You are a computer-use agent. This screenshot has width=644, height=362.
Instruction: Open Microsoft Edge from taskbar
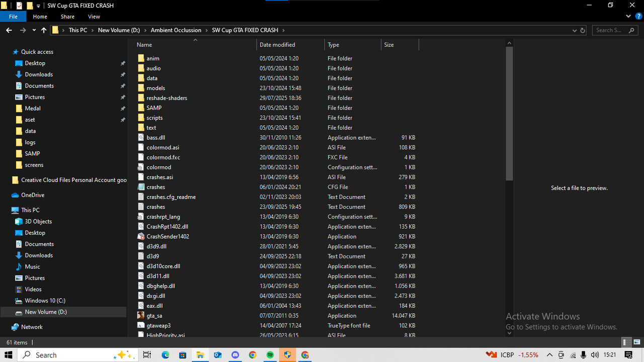(x=165, y=355)
